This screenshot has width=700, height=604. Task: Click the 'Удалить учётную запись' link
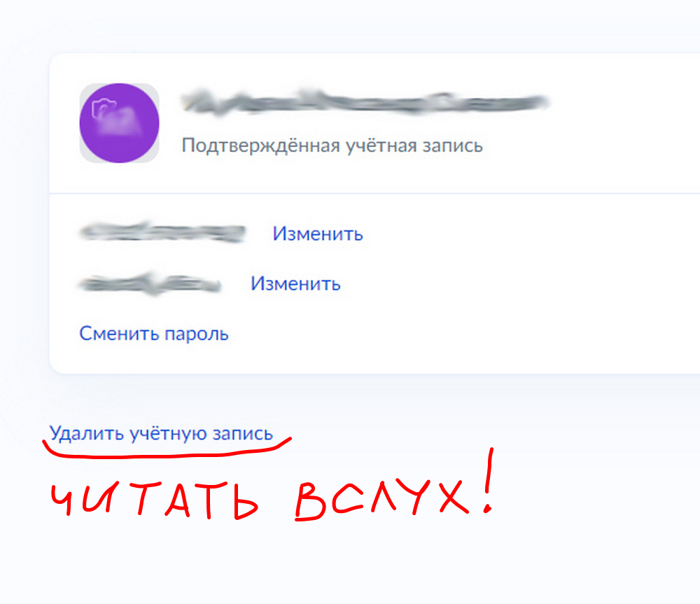(161, 433)
